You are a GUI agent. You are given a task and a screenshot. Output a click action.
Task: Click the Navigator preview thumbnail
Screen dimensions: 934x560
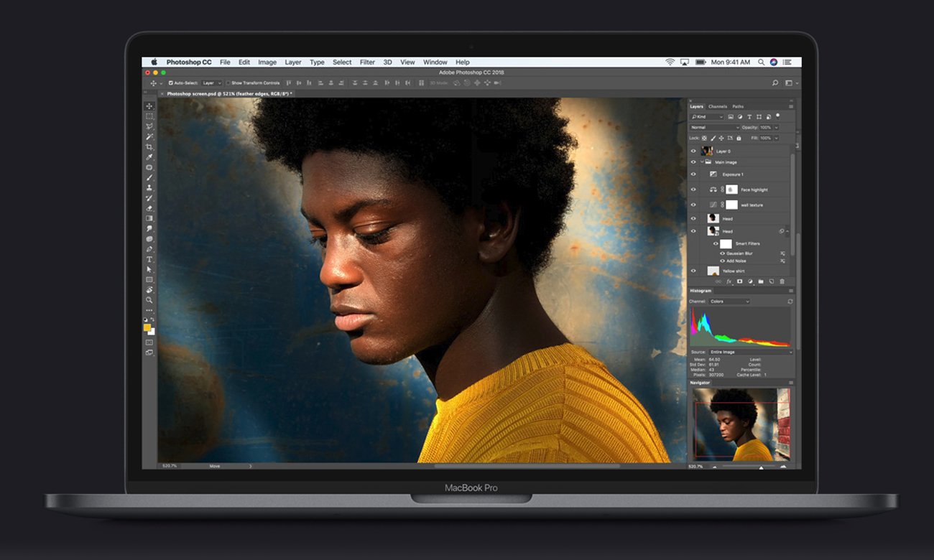click(741, 424)
